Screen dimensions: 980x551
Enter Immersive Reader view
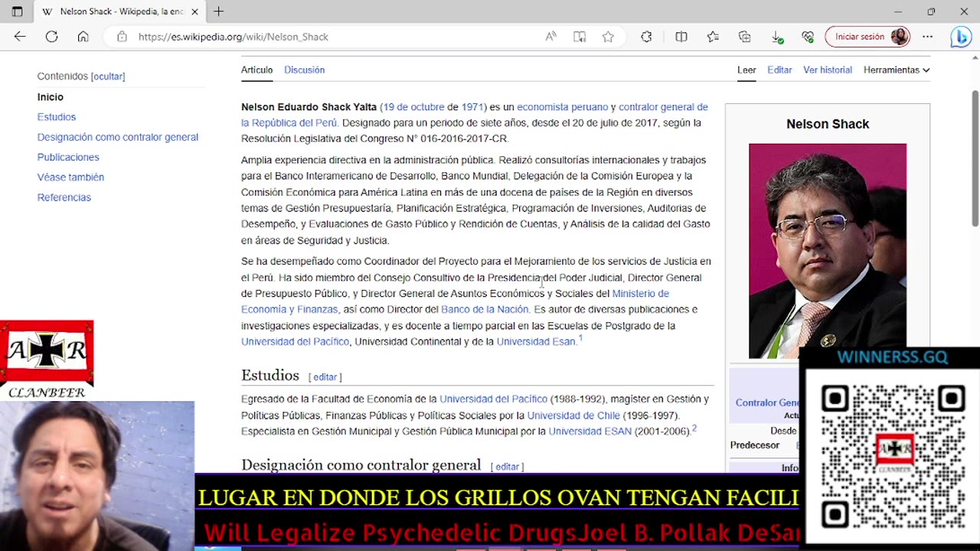pyautogui.click(x=580, y=37)
